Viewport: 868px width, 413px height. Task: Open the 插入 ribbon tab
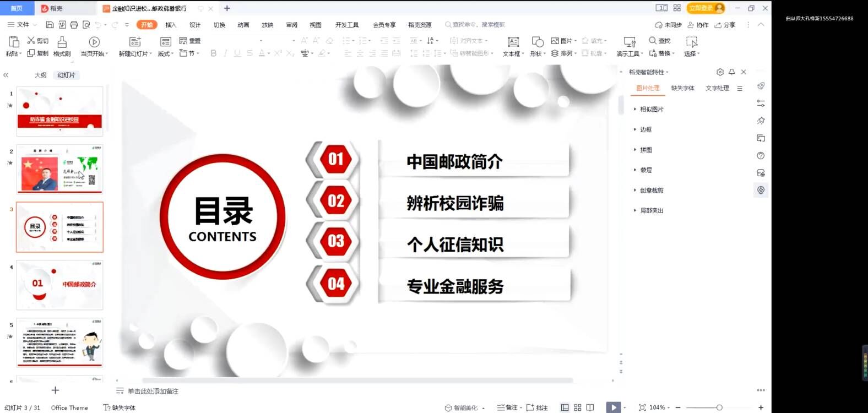point(171,25)
